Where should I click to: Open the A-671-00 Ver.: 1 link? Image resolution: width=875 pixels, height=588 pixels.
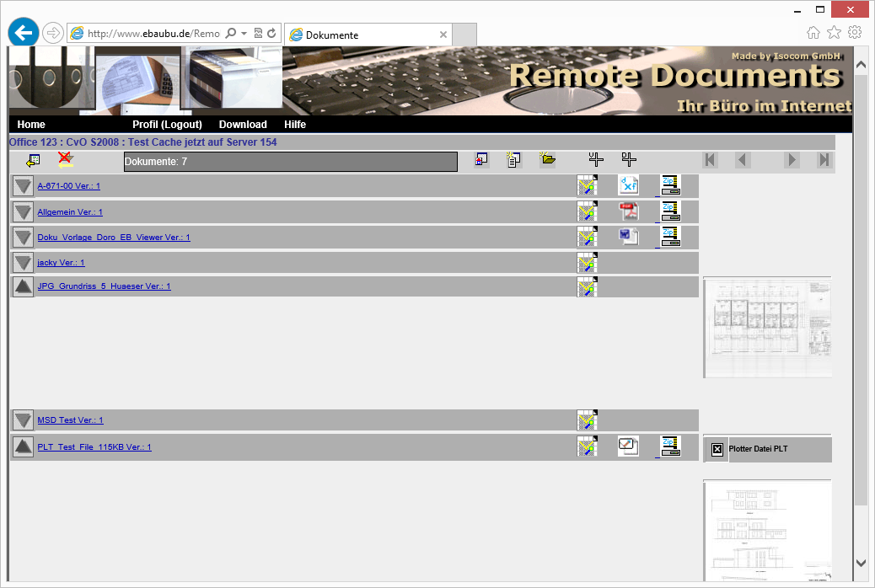tap(68, 186)
